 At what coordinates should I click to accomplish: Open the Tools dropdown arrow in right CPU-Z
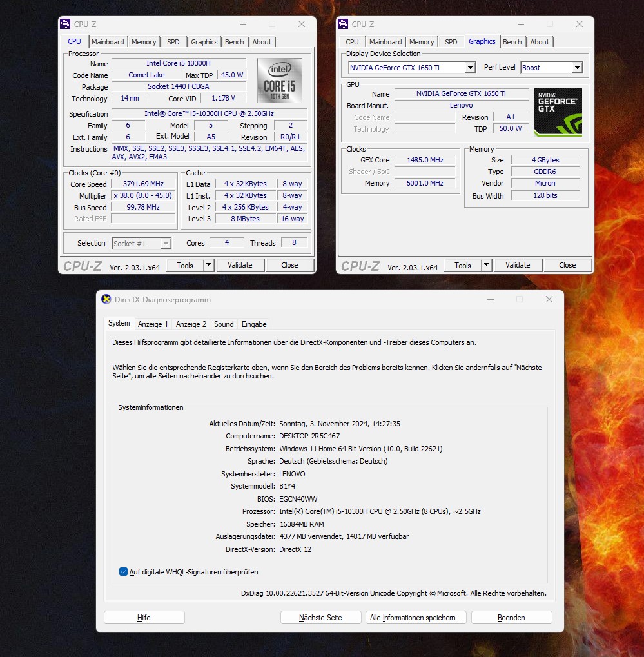click(486, 265)
